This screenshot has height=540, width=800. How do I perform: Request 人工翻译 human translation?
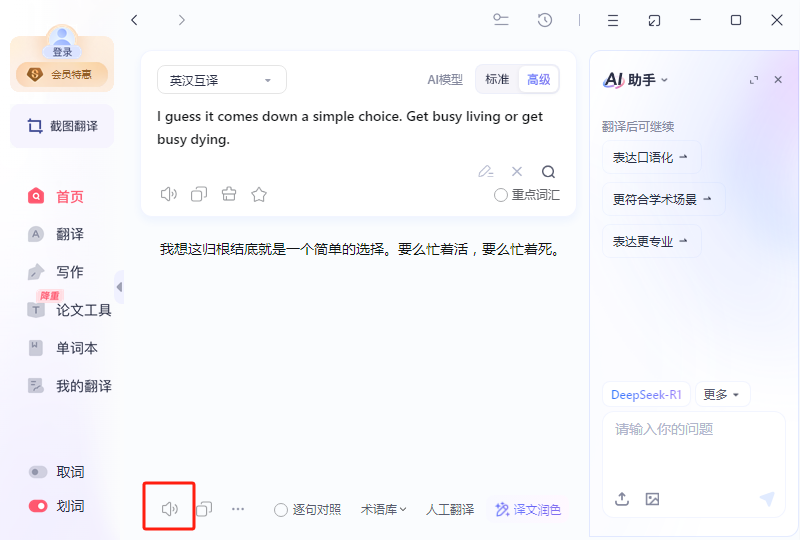450,509
